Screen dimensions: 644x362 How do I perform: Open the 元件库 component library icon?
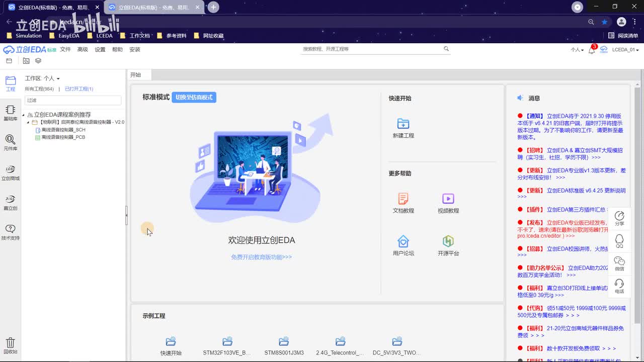(10, 142)
